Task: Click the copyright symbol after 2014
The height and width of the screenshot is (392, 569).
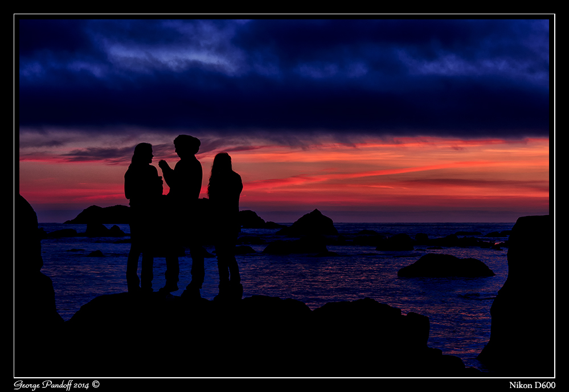Action: click(96, 385)
